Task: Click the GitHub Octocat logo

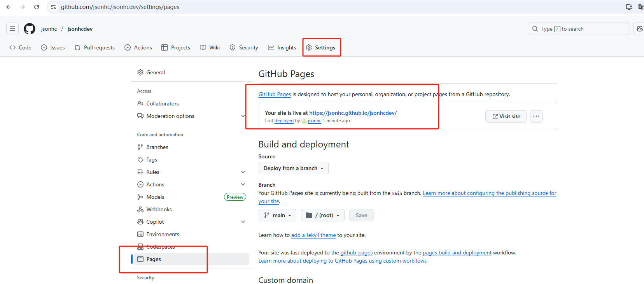Action: pyautogui.click(x=30, y=29)
